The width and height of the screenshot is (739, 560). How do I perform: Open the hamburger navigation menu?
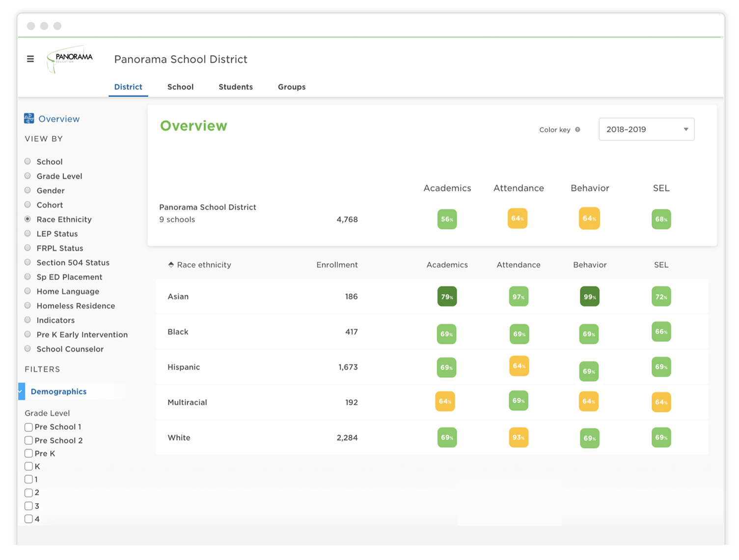[x=30, y=58]
